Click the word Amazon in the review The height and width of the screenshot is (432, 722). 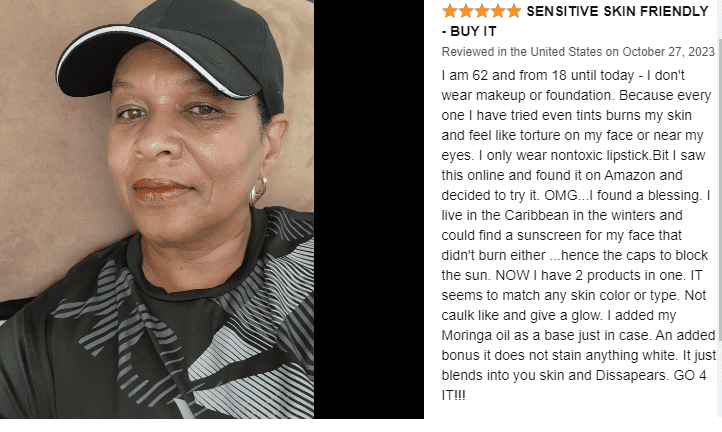click(629, 175)
